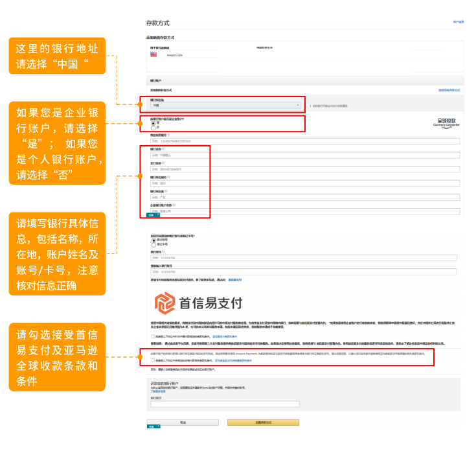
Task: Choose the 借记卡号 radio option
Action: [153, 245]
